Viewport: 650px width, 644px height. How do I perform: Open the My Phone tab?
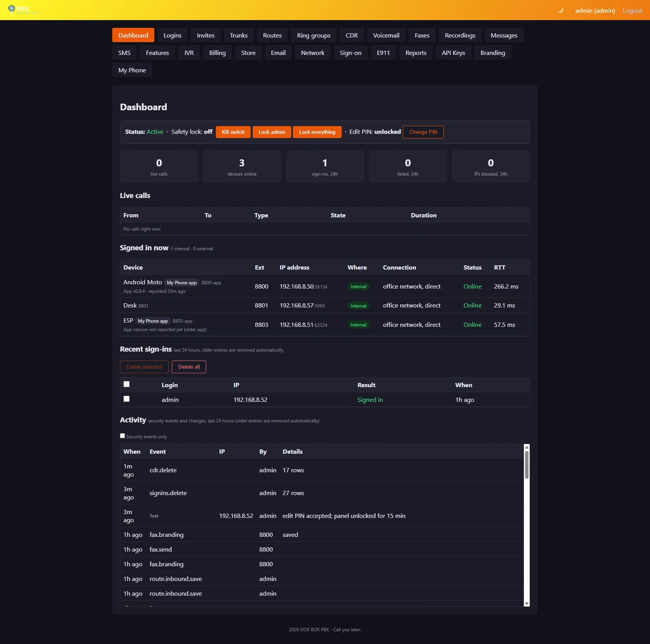(132, 70)
